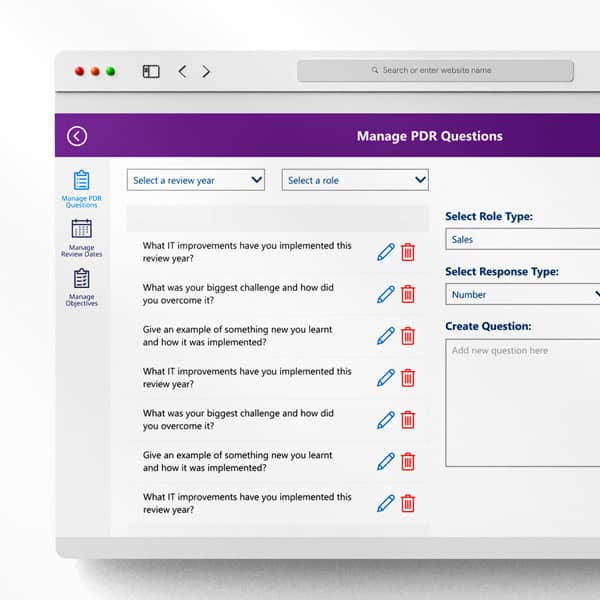Delete the last IT improvements question

[x=408, y=503]
